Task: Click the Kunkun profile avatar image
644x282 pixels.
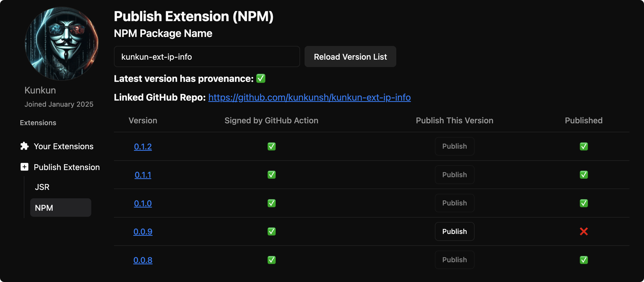Action: pos(62,44)
